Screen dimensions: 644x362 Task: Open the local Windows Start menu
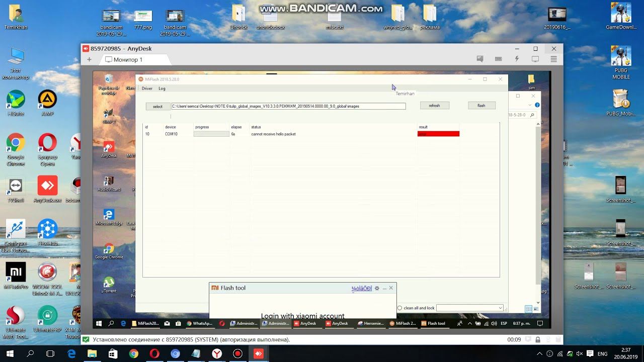click(10, 353)
